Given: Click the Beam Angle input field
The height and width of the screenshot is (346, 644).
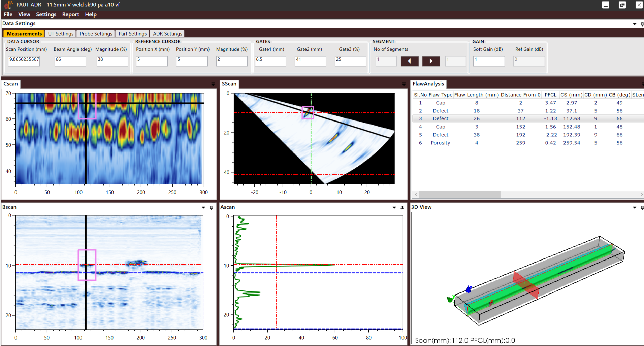Looking at the screenshot, I should pyautogui.click(x=70, y=61).
